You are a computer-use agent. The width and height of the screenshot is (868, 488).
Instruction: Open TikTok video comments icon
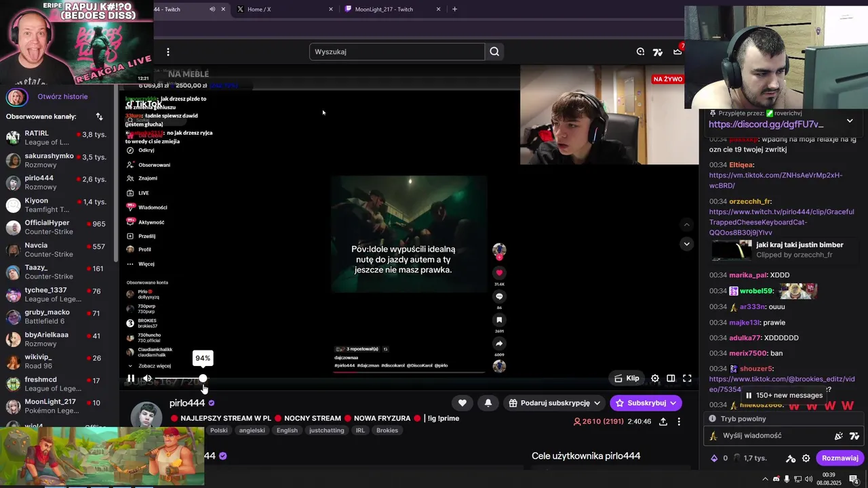[499, 296]
